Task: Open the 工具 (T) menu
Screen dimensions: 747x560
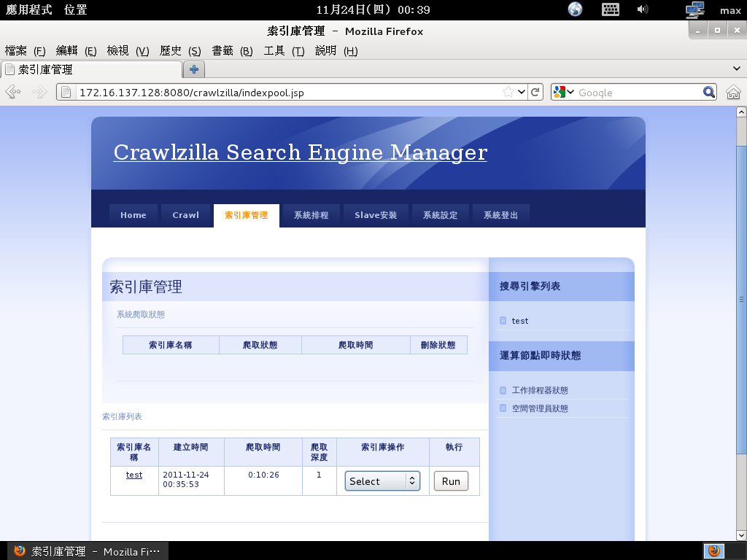Action: point(284,50)
